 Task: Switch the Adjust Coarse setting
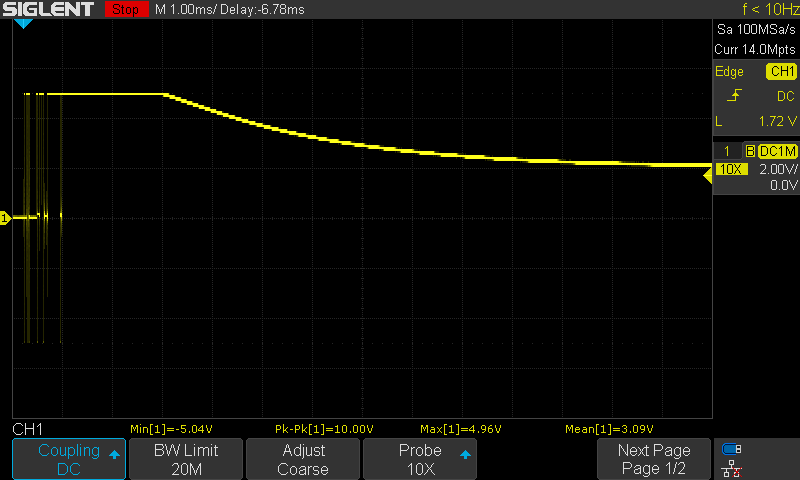[303, 459]
